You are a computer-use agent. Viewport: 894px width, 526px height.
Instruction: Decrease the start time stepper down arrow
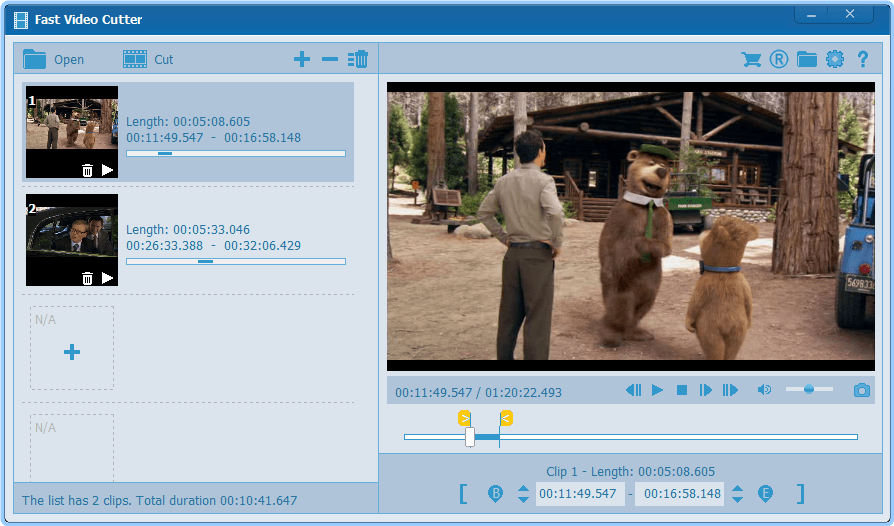point(523,499)
